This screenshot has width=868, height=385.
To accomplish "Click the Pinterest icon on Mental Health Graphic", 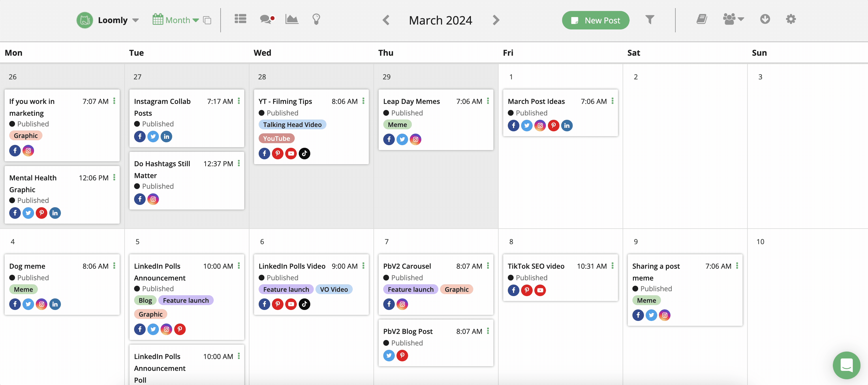I will (x=42, y=213).
